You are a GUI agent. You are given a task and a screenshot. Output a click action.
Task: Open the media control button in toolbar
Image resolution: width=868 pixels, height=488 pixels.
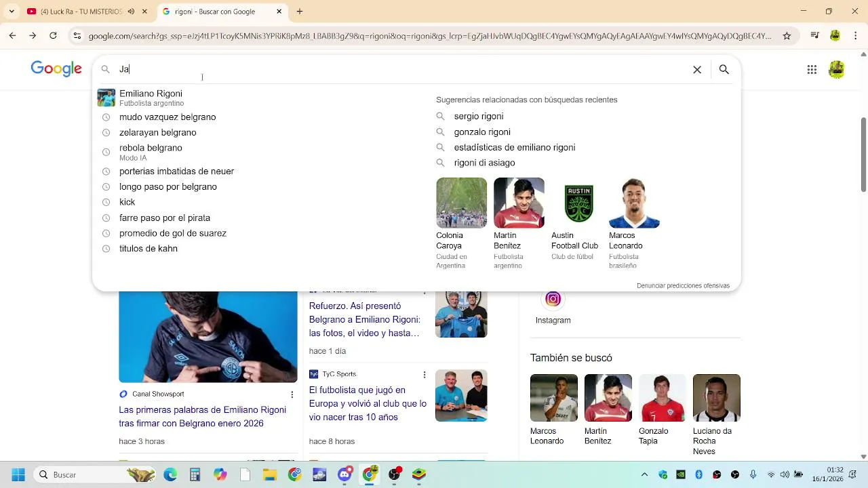(x=815, y=35)
